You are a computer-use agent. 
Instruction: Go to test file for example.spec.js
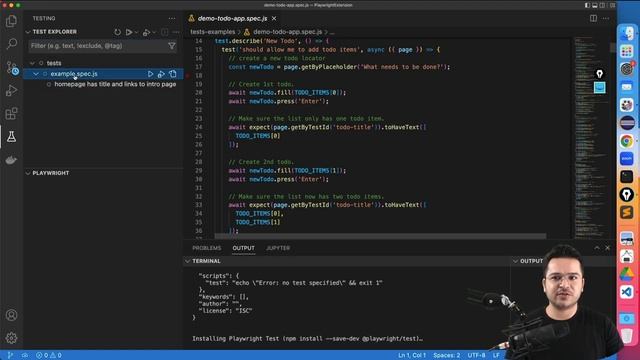point(173,74)
